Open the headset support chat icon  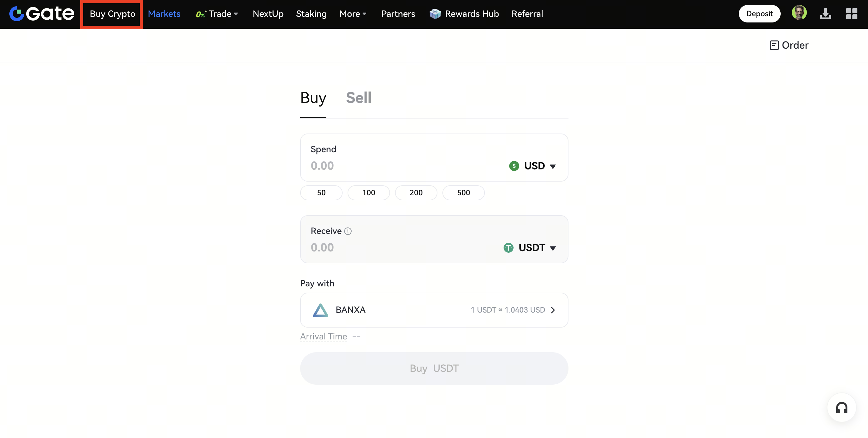pyautogui.click(x=841, y=408)
